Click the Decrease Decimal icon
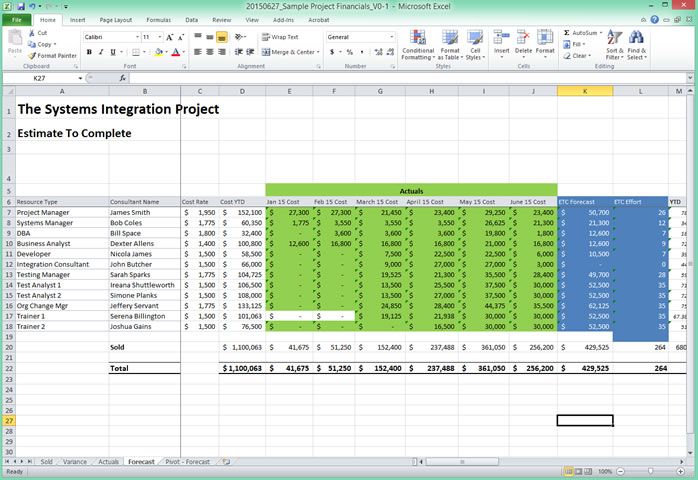This screenshot has width=698, height=480. [390, 52]
